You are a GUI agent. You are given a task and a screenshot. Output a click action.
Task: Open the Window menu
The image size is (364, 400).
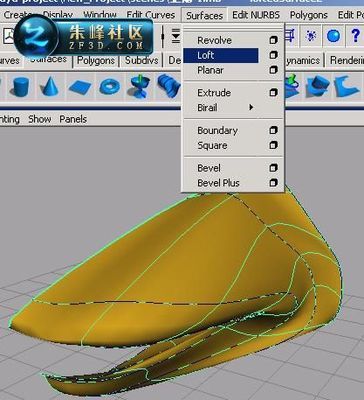[x=100, y=15]
